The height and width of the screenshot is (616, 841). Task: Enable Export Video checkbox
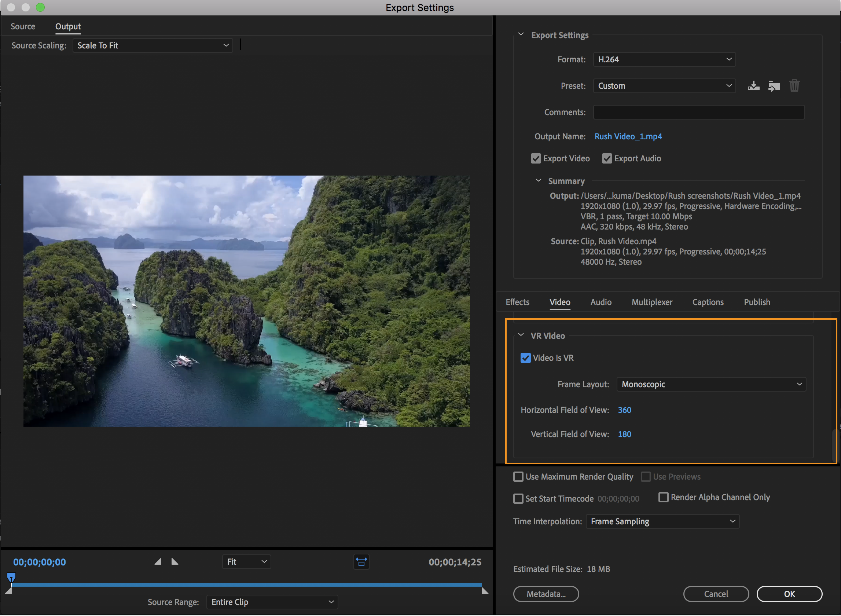536,158
